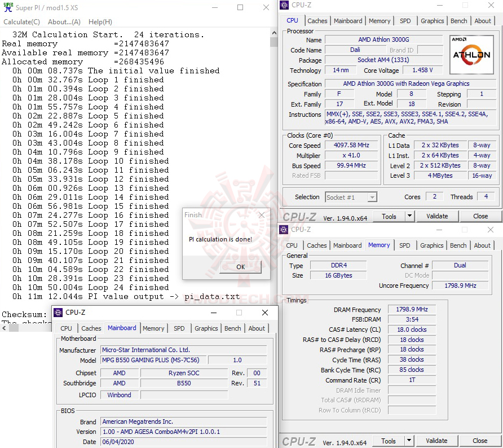Click the AMD Athlon 3000G name field
This screenshot has width=503, height=448.
pyautogui.click(x=383, y=39)
